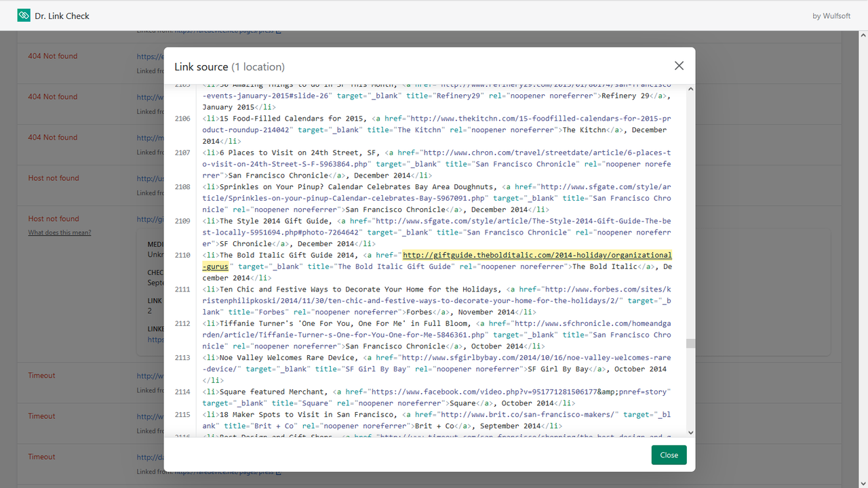
Task: Click the up arrow on the code scrollbar
Action: (690, 88)
